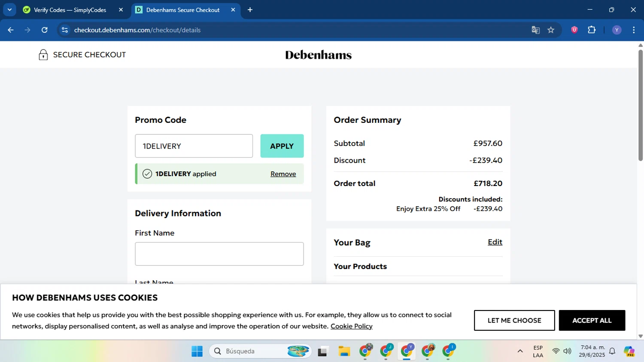Accept all cookies
Screen dimensions: 644x362
tap(592, 320)
